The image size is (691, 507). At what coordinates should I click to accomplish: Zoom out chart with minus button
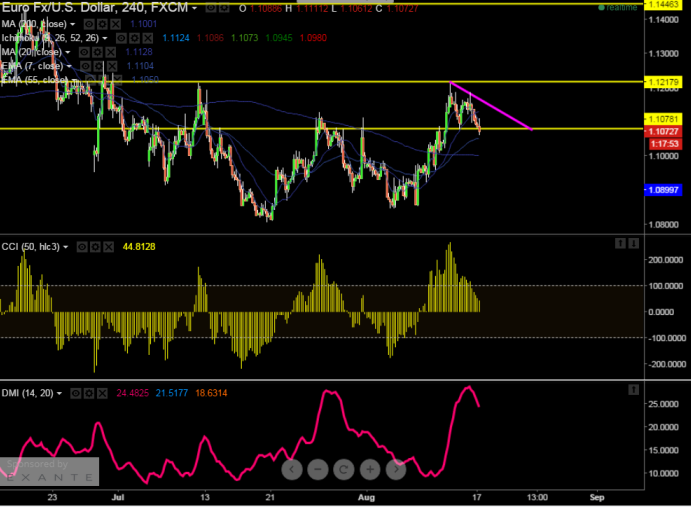(x=318, y=469)
